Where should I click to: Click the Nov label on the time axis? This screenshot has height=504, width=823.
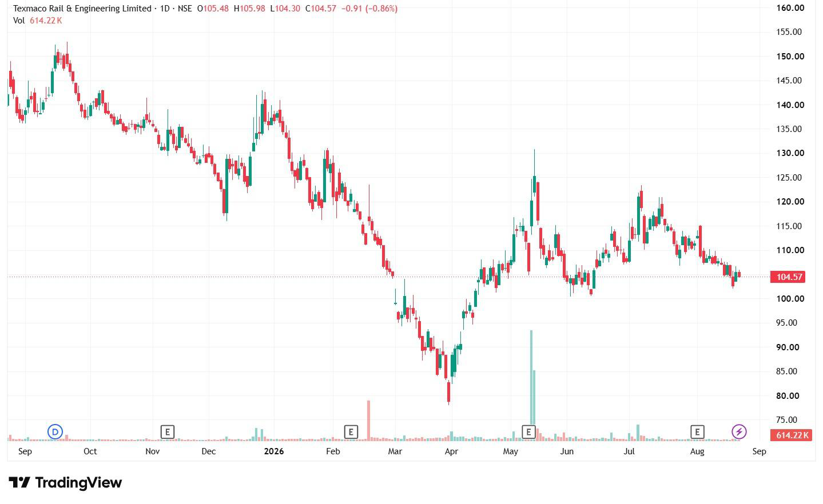click(152, 451)
